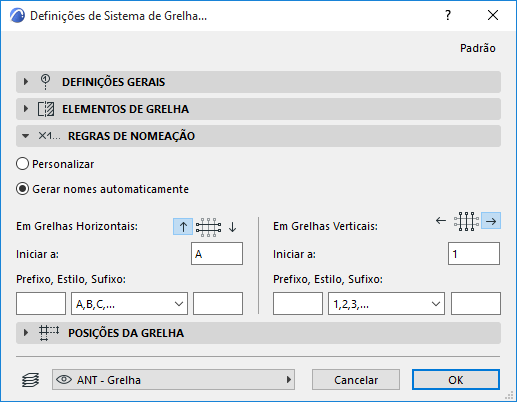Expand the Elementos de Grelha section
This screenshot has width=517, height=402.
coord(26,109)
